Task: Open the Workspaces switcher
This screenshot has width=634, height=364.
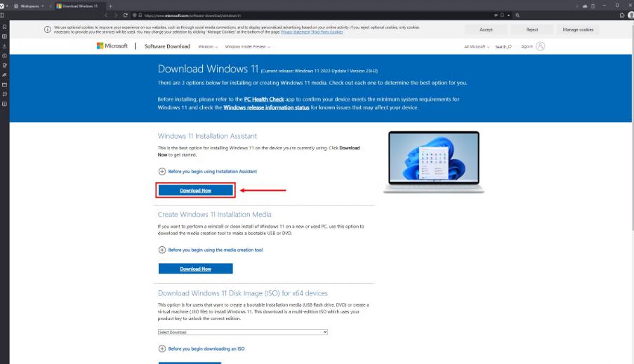Action: pyautogui.click(x=29, y=6)
